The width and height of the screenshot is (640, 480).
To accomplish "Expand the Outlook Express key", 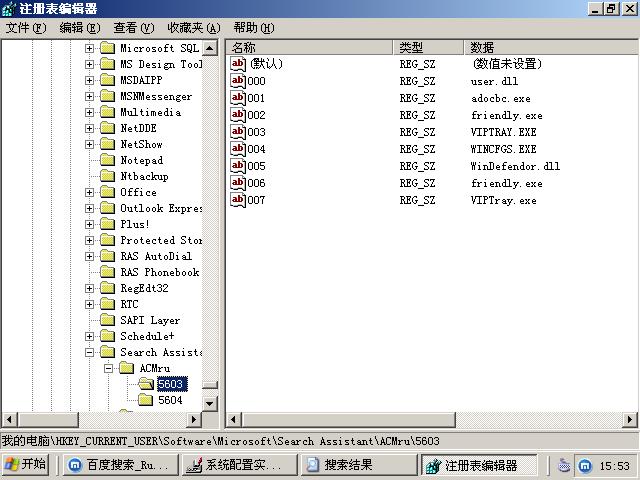I will (89, 208).
